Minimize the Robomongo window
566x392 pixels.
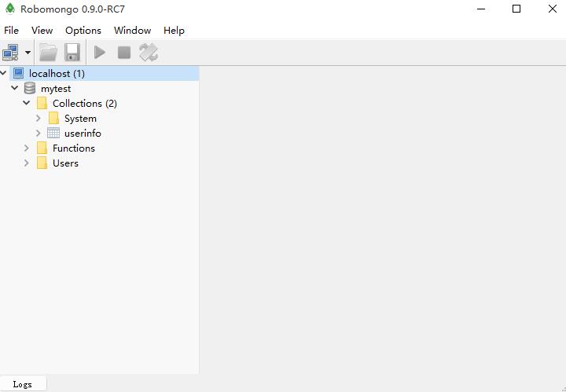tap(481, 9)
